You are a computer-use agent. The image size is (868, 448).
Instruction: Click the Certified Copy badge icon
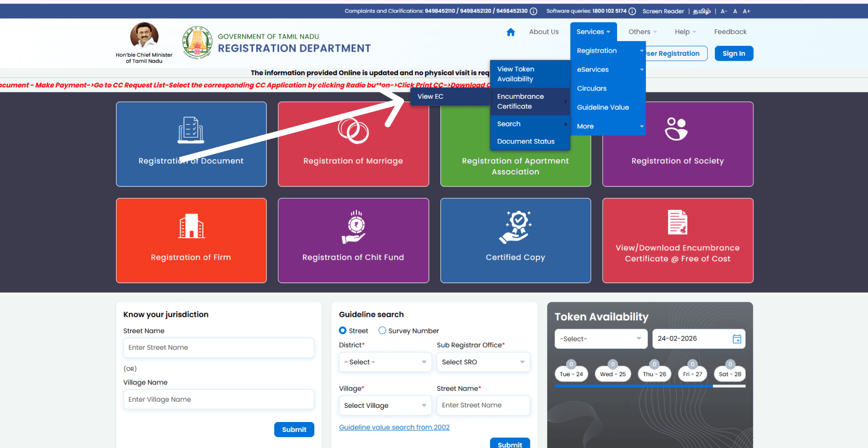point(515,227)
